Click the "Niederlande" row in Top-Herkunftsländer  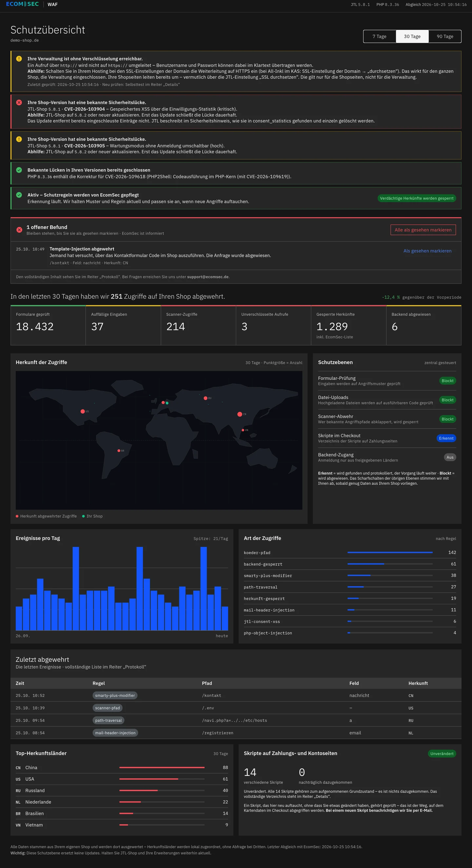(x=122, y=802)
